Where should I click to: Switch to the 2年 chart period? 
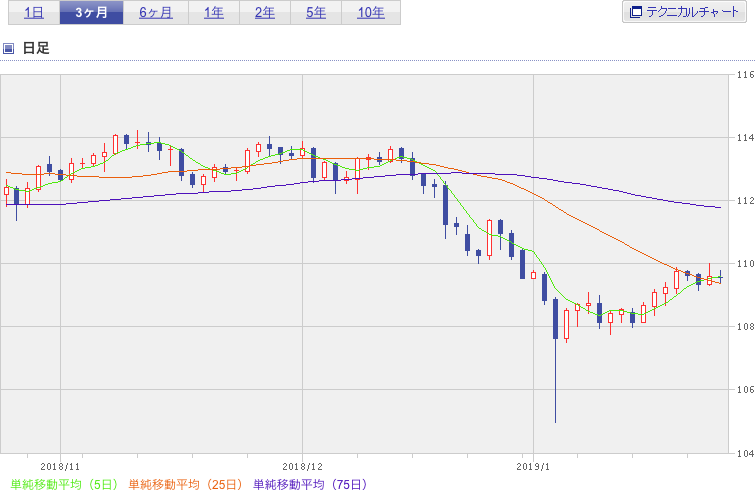point(265,13)
